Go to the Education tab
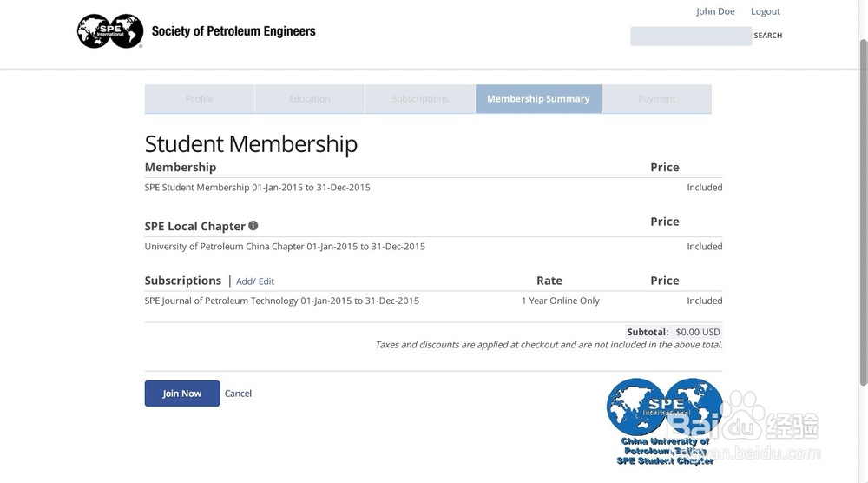The width and height of the screenshot is (868, 483). [x=310, y=99]
